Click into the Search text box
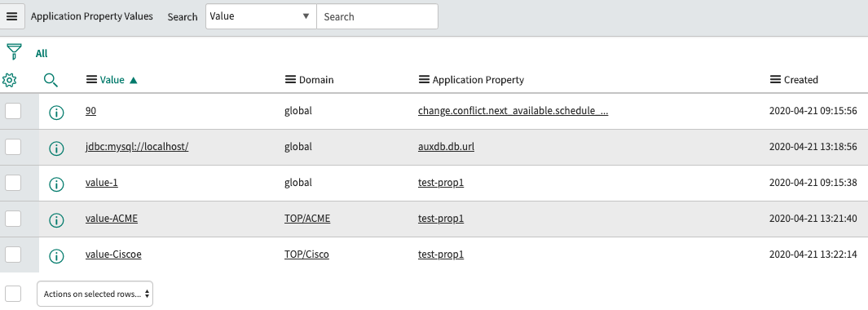 (x=377, y=16)
